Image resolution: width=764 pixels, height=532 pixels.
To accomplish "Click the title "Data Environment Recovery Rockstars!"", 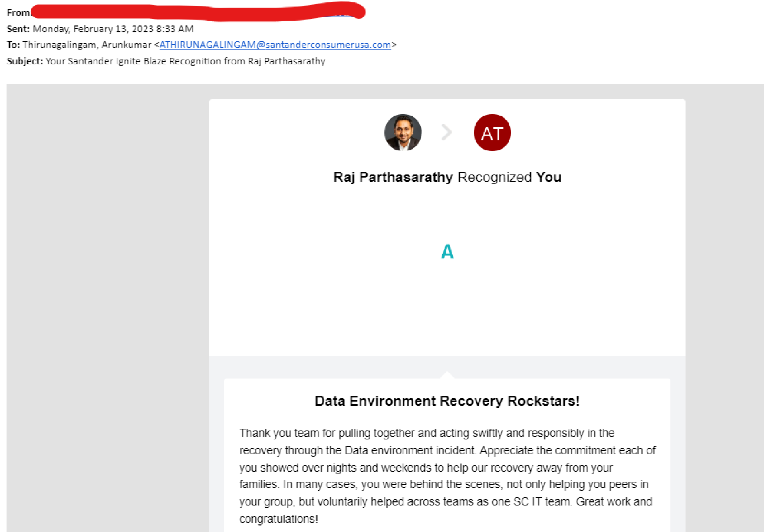I will (447, 401).
